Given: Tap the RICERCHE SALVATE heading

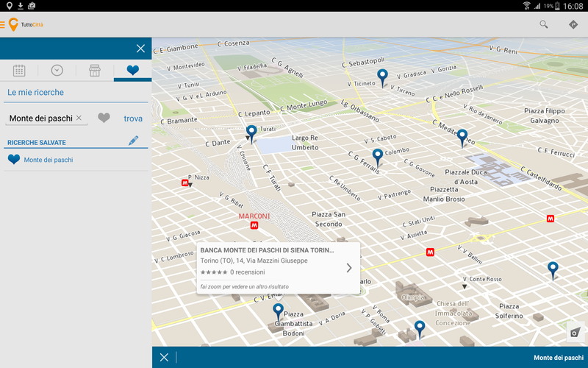Looking at the screenshot, I should pos(37,143).
